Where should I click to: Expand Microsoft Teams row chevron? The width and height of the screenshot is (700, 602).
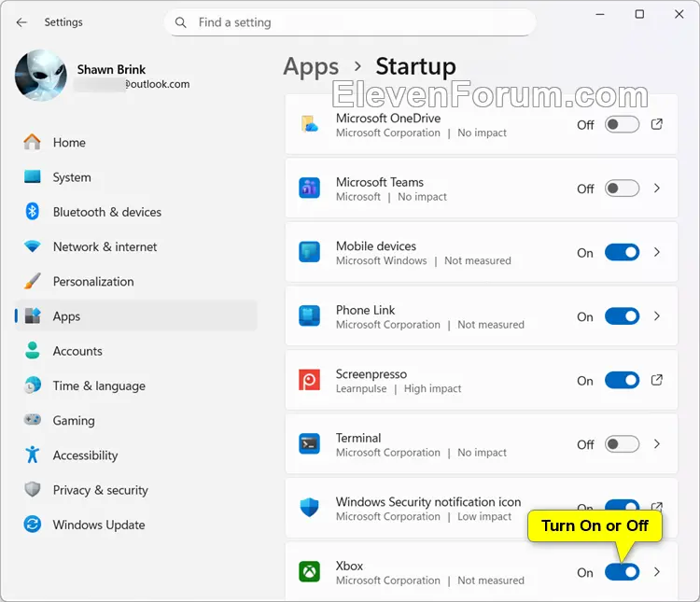coord(657,188)
